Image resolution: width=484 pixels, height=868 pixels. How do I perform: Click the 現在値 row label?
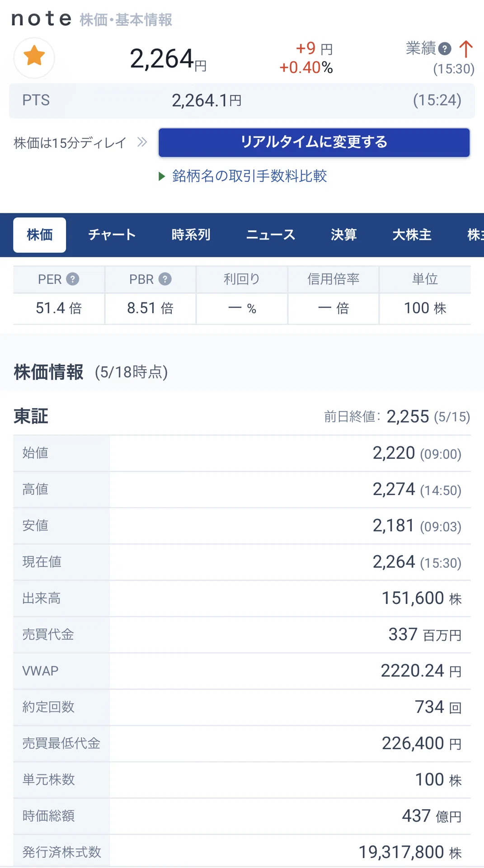tap(42, 562)
